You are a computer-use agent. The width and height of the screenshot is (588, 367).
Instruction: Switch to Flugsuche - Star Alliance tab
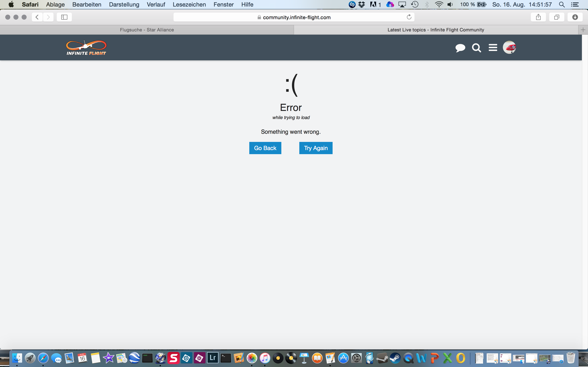coord(147,30)
